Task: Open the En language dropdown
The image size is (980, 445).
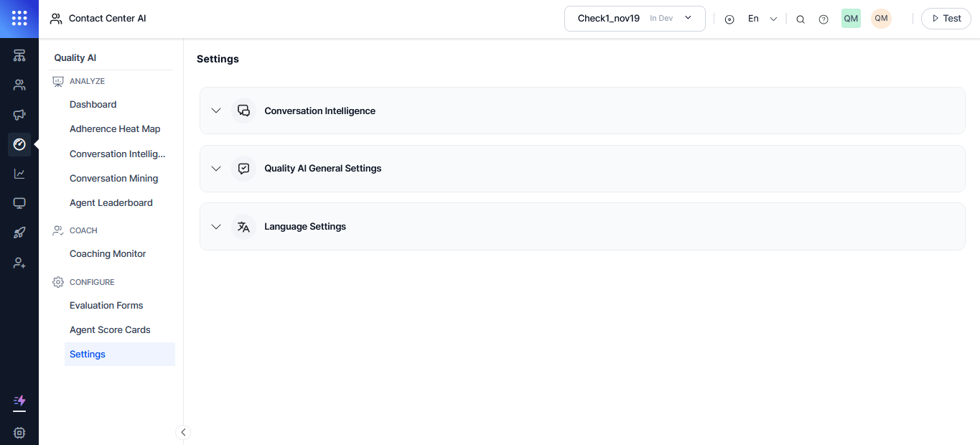Action: point(762,19)
